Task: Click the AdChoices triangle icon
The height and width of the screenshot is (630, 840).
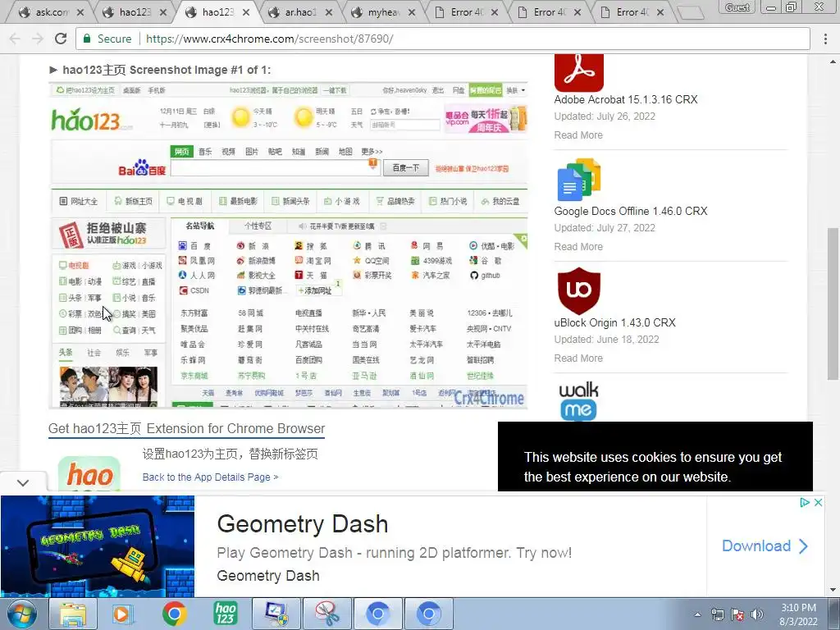Action: coord(804,503)
